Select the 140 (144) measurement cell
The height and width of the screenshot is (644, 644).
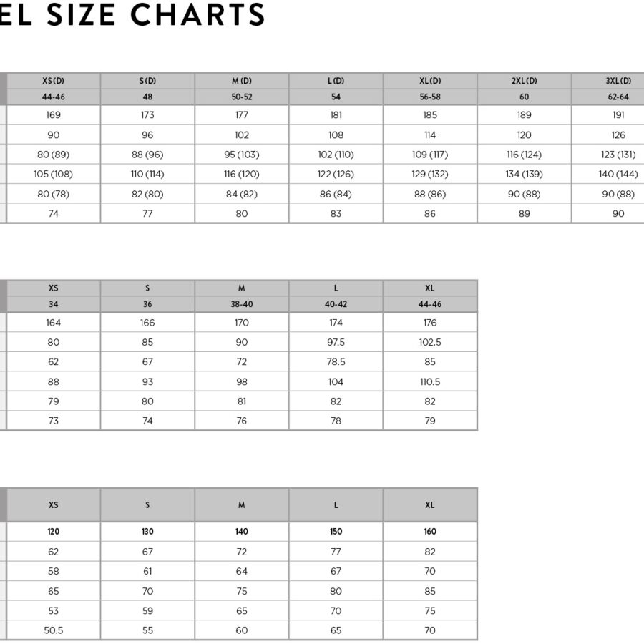tap(618, 174)
